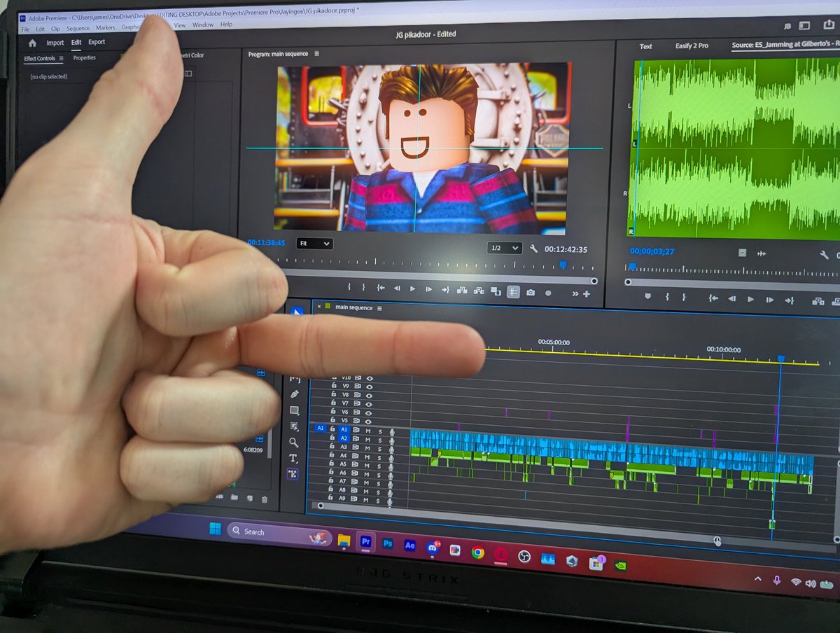
Task: Select the Type tool
Action: point(293,458)
